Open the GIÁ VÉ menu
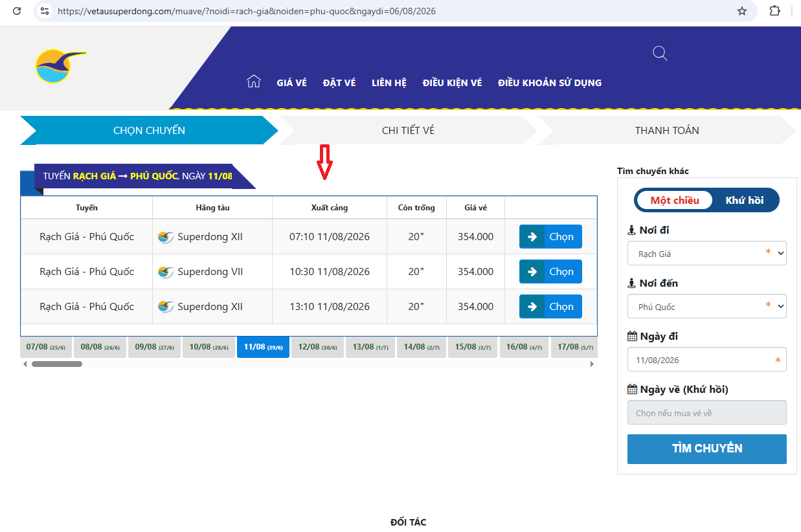801x532 pixels. 291,83
